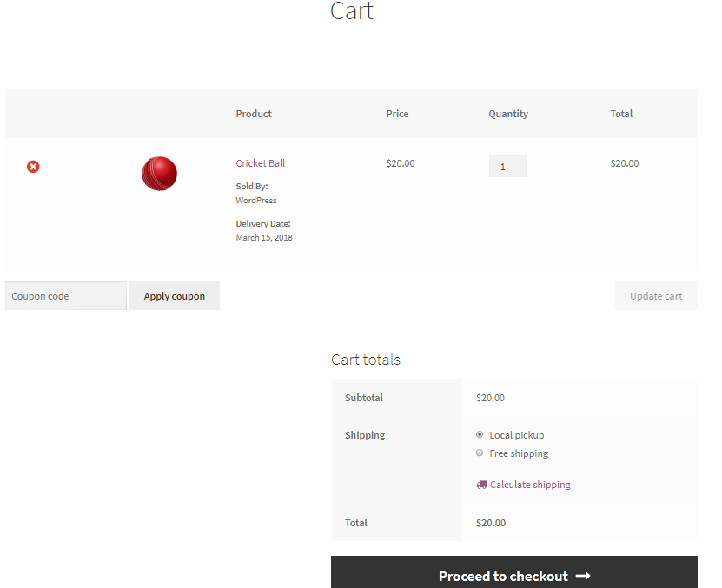Choose the Free shipping radio button
This screenshot has width=722, height=588.
click(x=480, y=453)
